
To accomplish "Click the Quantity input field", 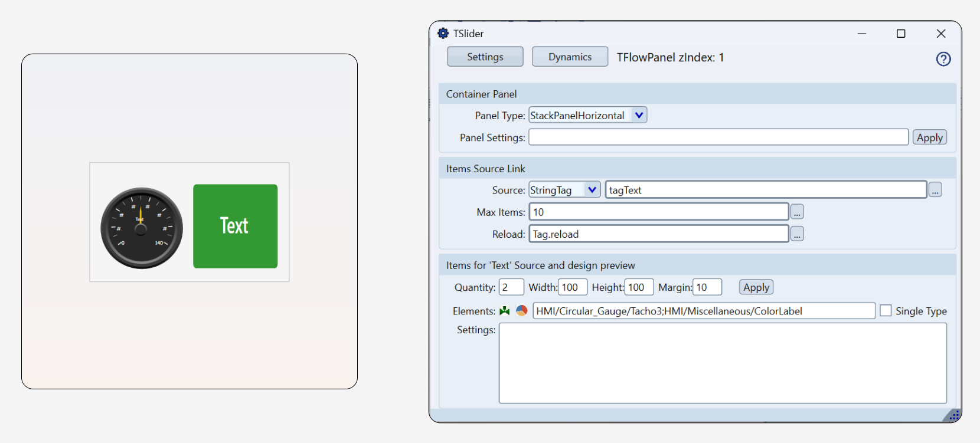I will (x=511, y=287).
